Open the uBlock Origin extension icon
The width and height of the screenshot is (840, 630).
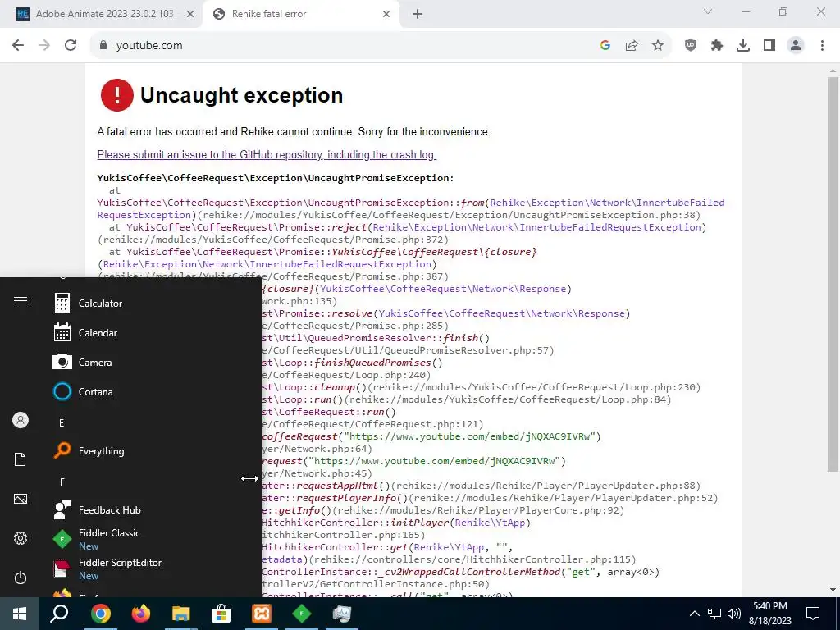coord(691,46)
